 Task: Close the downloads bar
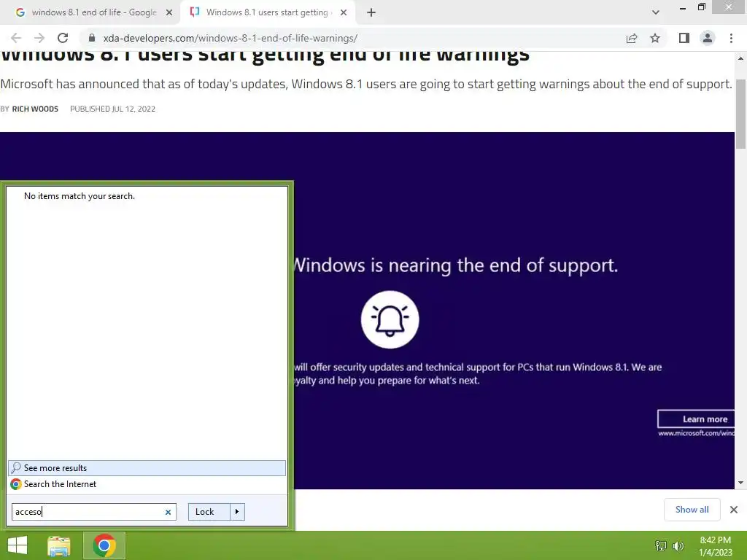(x=734, y=510)
